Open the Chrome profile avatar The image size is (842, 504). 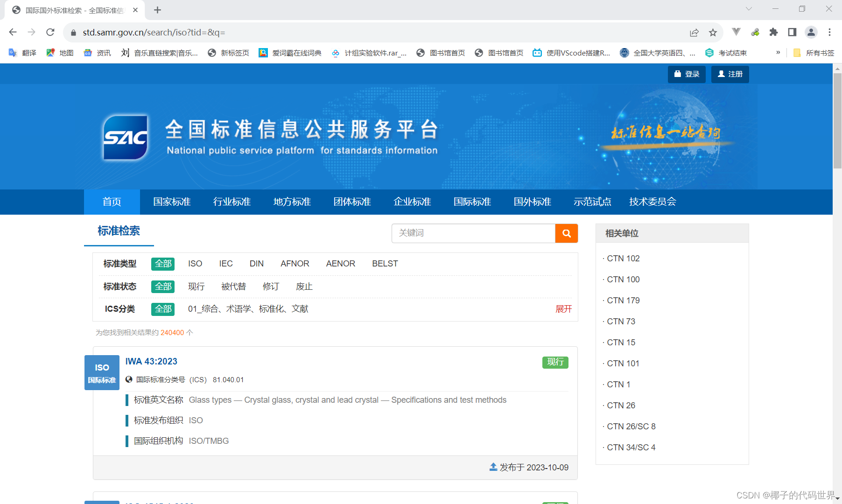click(811, 32)
